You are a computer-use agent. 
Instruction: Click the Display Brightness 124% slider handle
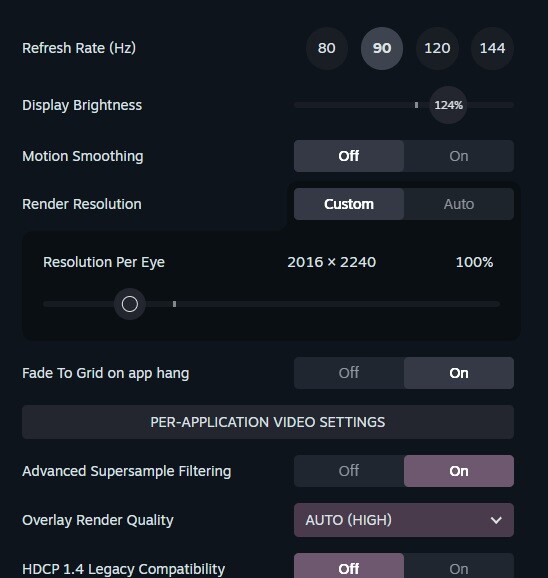pyautogui.click(x=448, y=105)
